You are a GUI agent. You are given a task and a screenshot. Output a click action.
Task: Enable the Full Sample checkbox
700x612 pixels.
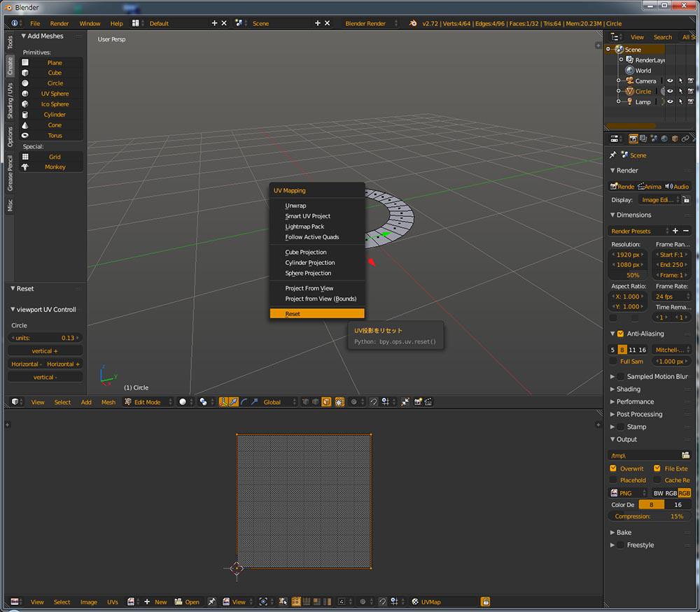(x=613, y=362)
